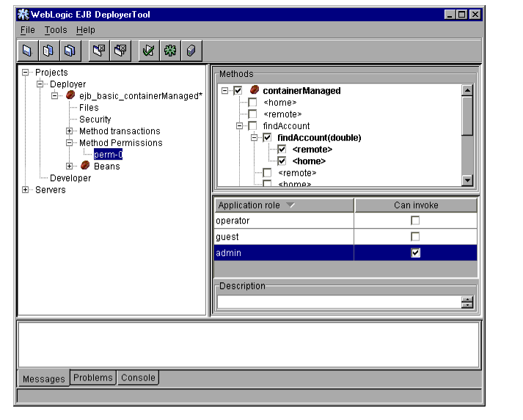Collapse containerManaged in Methods tree
This screenshot has width=523, height=420.
(x=224, y=91)
